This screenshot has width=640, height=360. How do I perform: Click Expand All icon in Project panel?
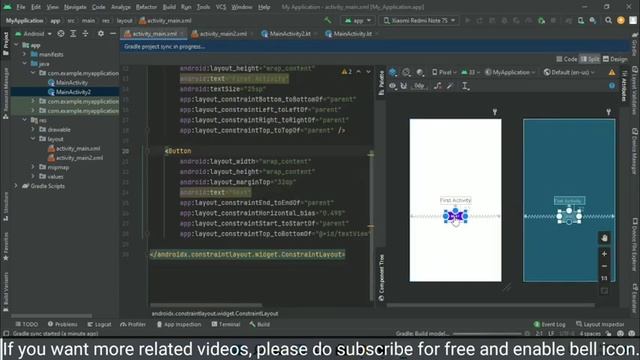(73, 33)
